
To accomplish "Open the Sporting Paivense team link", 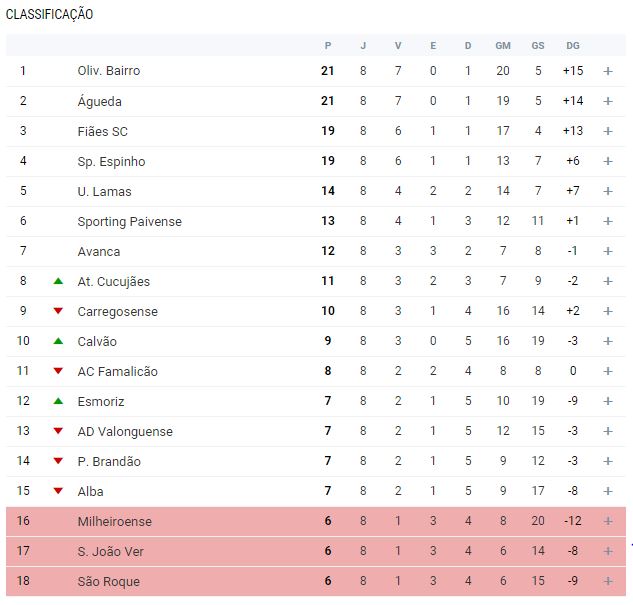I will point(129,221).
